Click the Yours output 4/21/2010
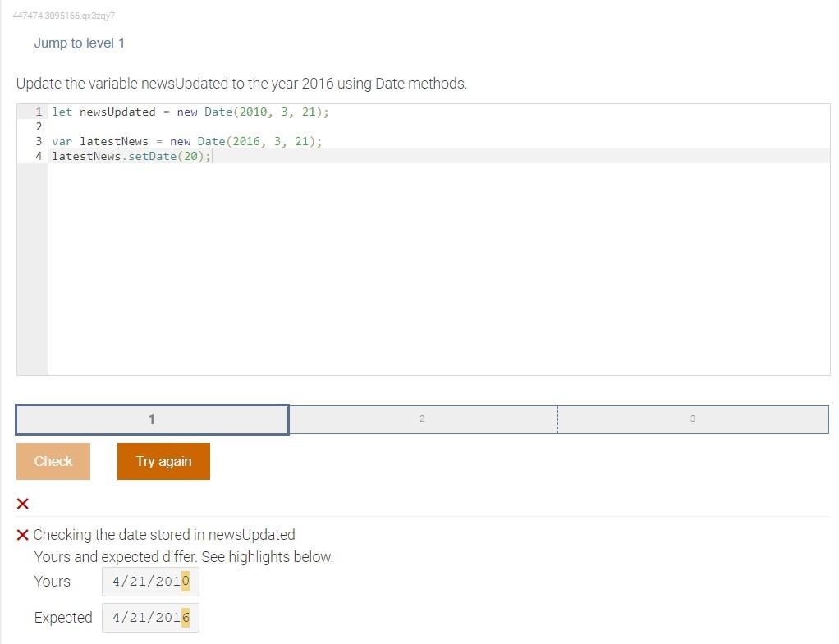 [x=150, y=582]
